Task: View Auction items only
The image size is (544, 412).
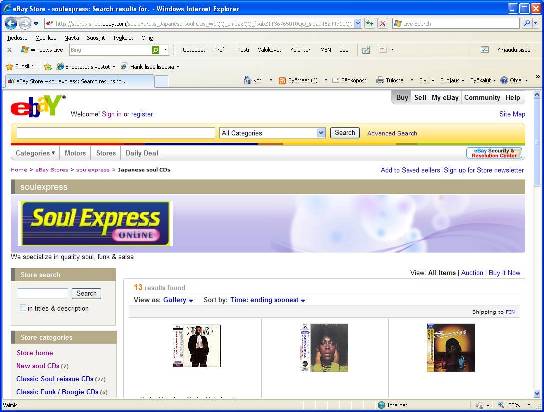Action: (x=472, y=273)
